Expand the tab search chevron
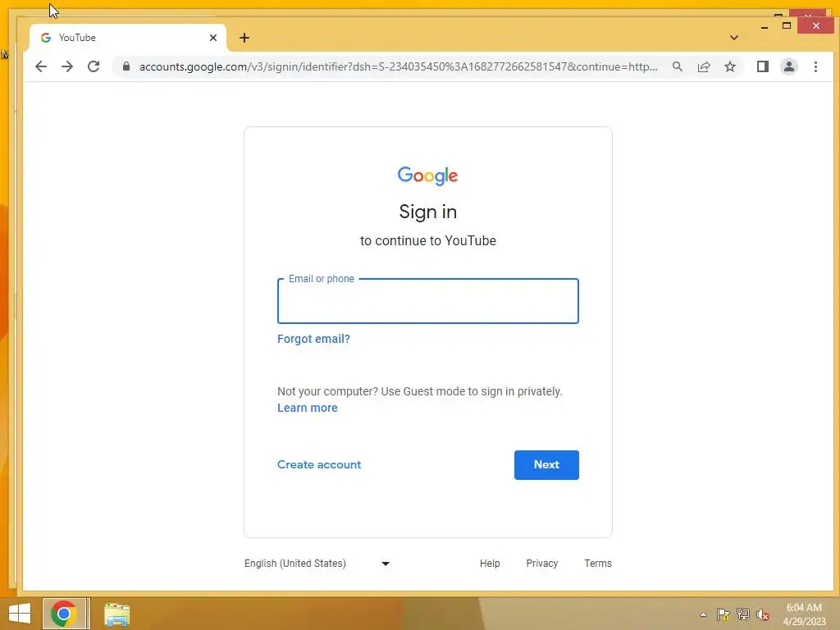Image resolution: width=840 pixels, height=630 pixels. click(734, 38)
